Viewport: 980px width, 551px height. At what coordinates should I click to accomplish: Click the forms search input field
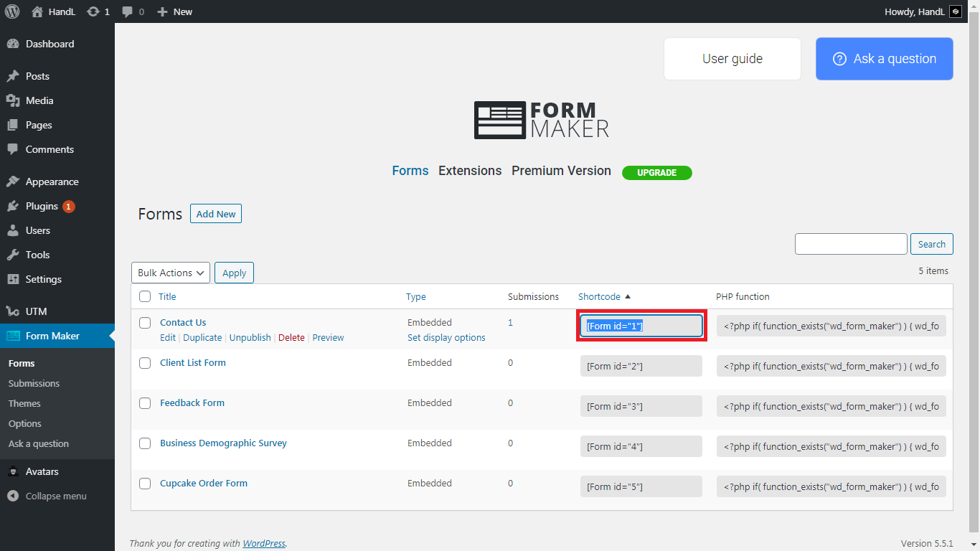(x=851, y=244)
